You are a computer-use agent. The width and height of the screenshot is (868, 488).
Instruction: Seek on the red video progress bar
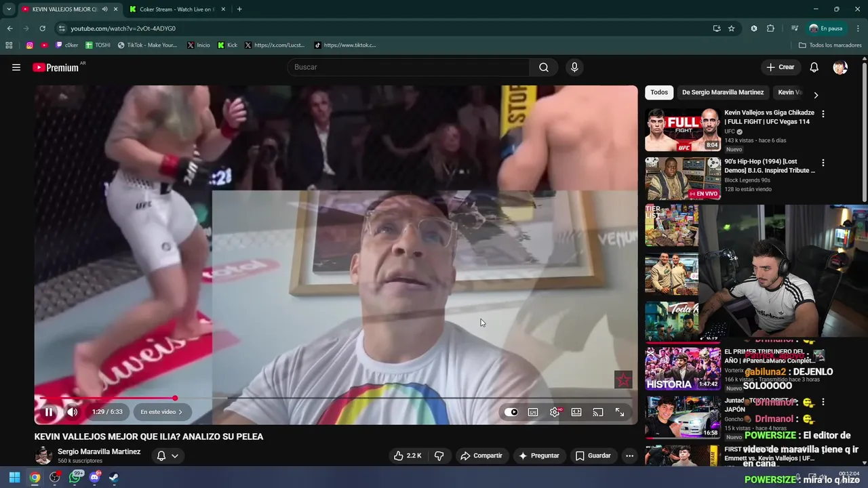(336, 398)
